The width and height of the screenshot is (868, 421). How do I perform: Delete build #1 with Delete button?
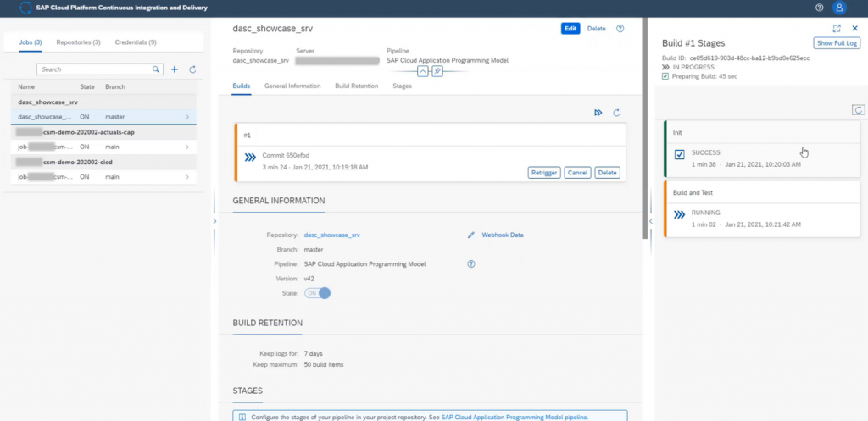607,173
